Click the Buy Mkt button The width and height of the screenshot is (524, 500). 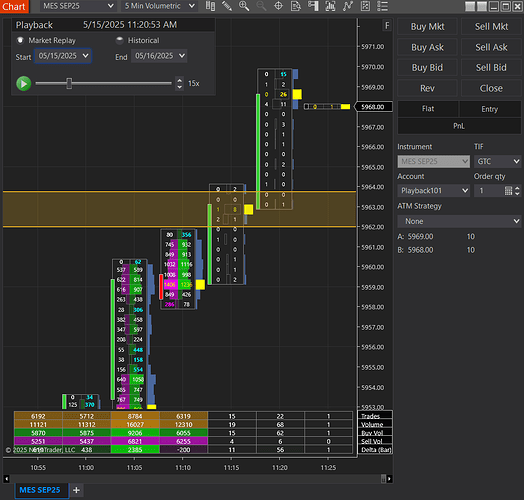(427, 26)
